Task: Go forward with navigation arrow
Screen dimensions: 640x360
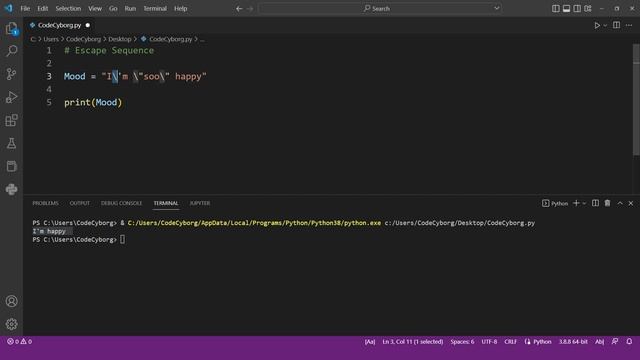Action: 250,9
